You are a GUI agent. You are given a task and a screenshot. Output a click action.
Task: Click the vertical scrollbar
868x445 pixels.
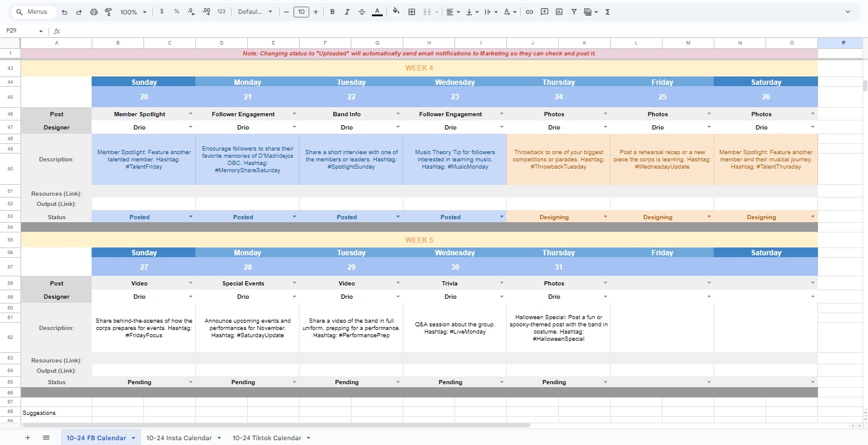click(x=864, y=86)
